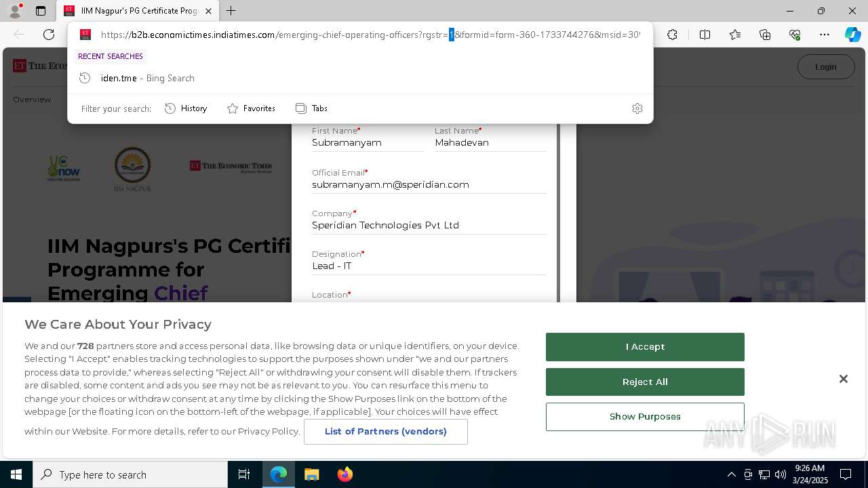Open Firefox from taskbar
Image resolution: width=868 pixels, height=488 pixels.
(344, 474)
